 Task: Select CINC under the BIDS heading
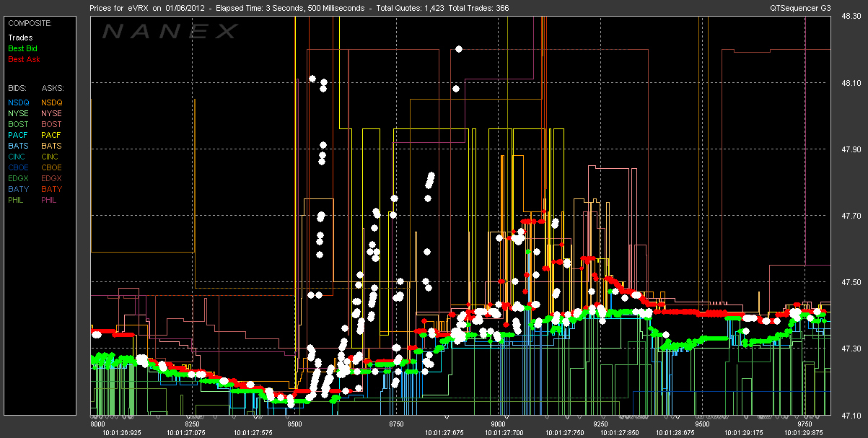pyautogui.click(x=17, y=157)
